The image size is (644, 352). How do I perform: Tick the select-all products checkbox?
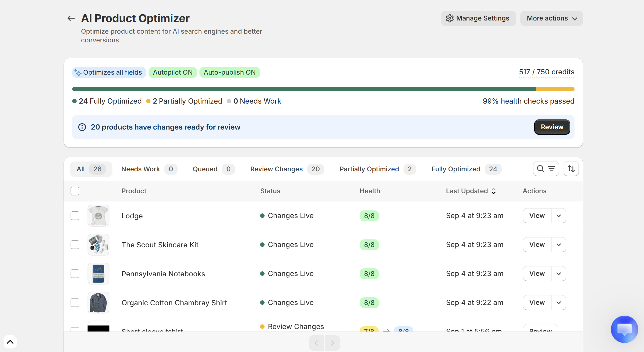point(75,191)
